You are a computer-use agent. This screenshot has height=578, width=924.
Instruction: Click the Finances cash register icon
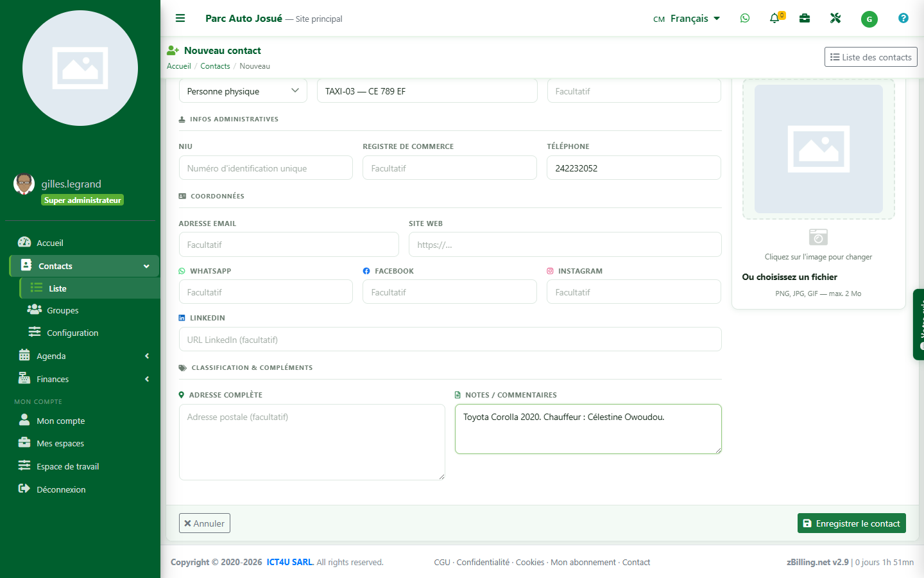pos(24,378)
